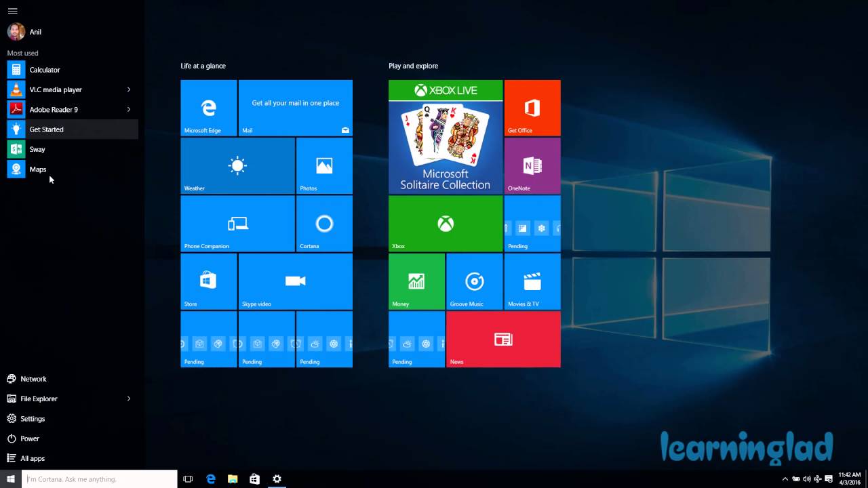The height and width of the screenshot is (488, 868).
Task: Open the Cortana tile
Action: (x=324, y=224)
